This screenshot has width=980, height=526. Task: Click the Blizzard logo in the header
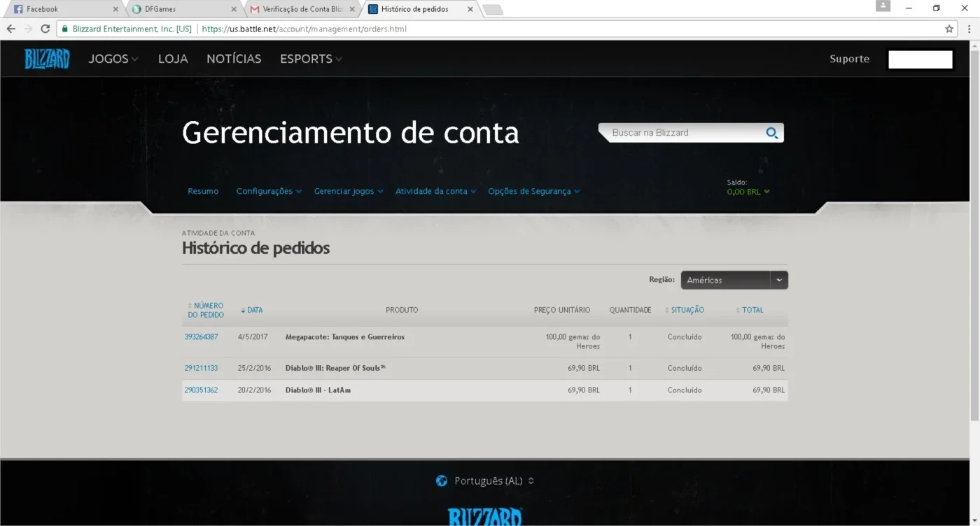pos(47,59)
